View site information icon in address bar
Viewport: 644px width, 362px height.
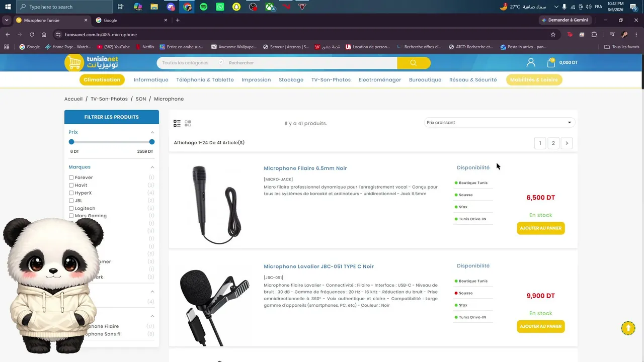click(58, 35)
